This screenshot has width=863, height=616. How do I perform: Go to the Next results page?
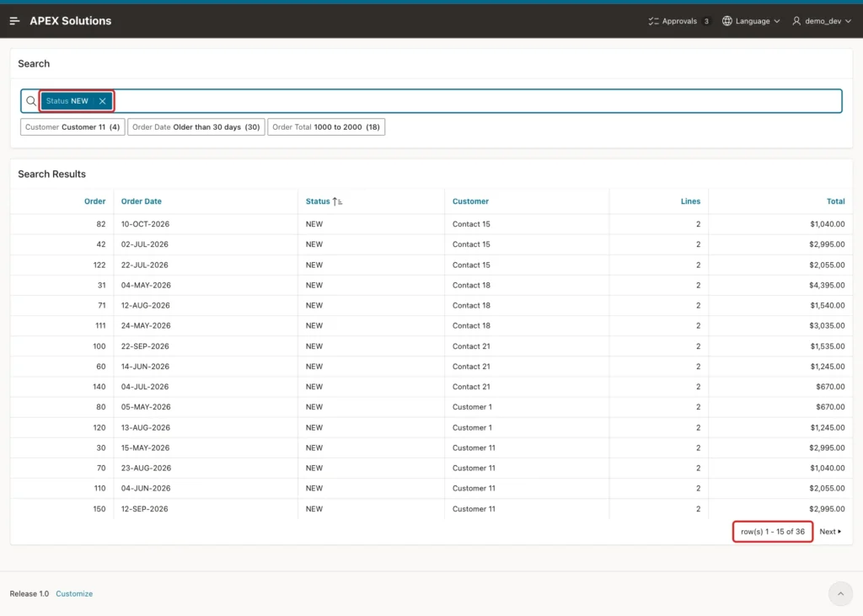pyautogui.click(x=830, y=531)
